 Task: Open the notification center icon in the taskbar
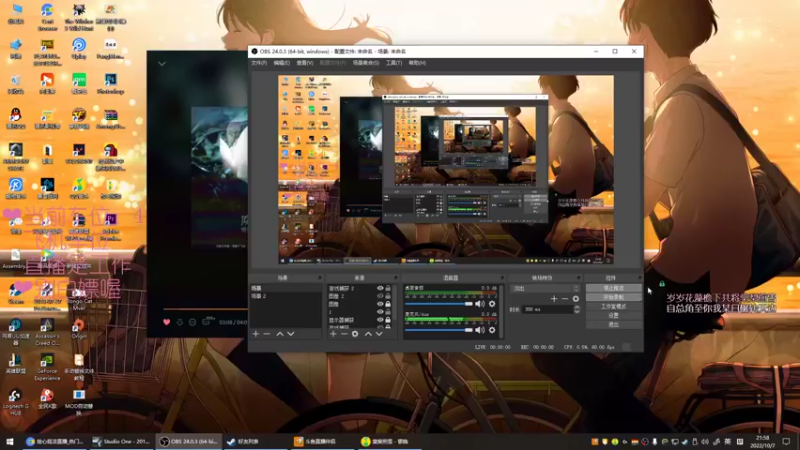click(786, 441)
